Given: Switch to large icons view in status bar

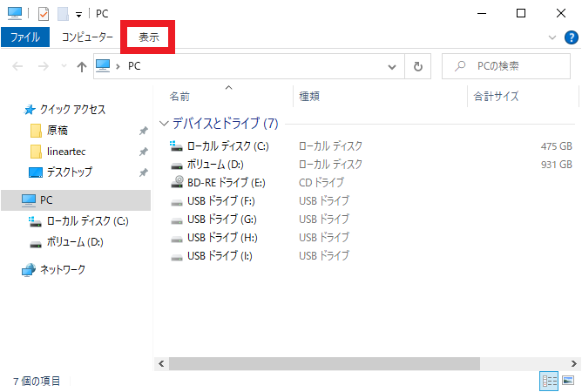Looking at the screenshot, I should 569,381.
